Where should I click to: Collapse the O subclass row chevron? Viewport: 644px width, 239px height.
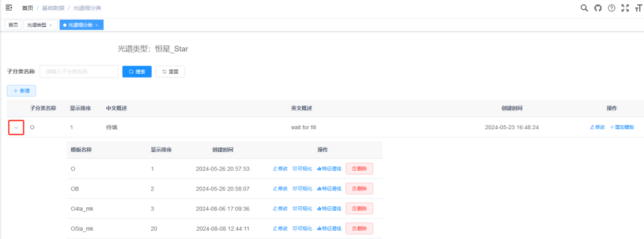[x=16, y=127]
